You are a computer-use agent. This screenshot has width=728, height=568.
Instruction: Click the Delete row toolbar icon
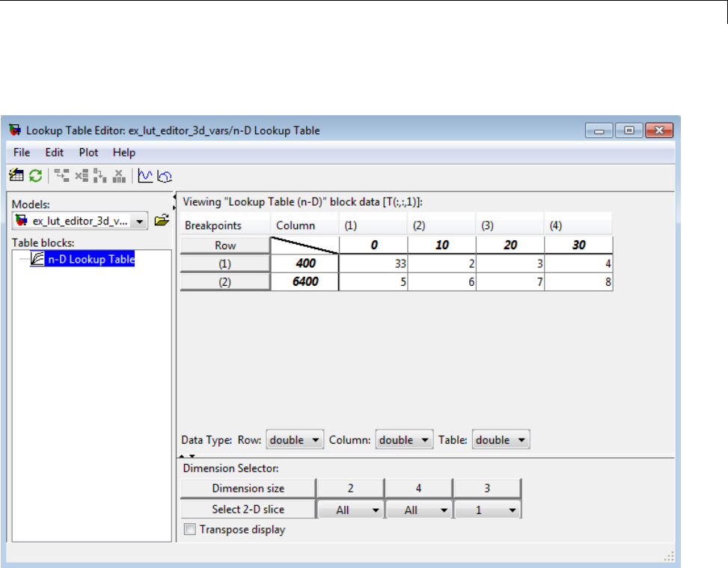tap(82, 176)
